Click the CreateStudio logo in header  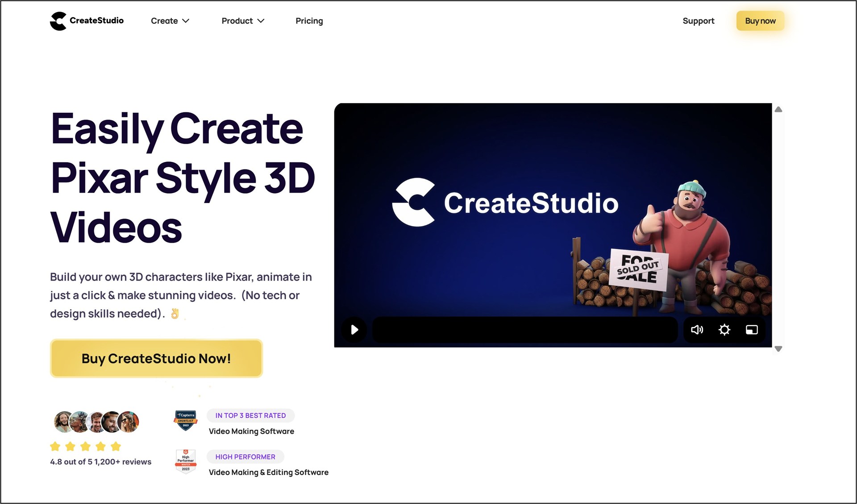[87, 21]
